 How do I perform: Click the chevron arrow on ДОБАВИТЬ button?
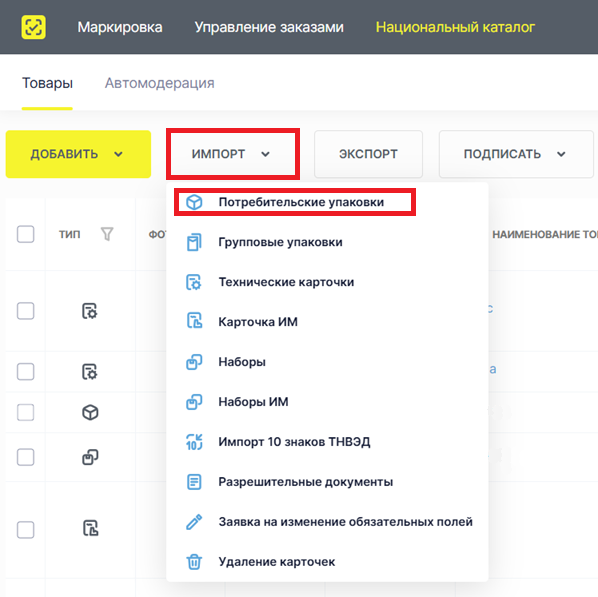(x=119, y=154)
